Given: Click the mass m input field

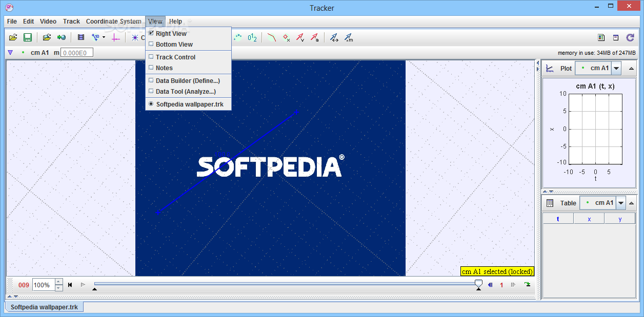Looking at the screenshot, I should (x=77, y=53).
